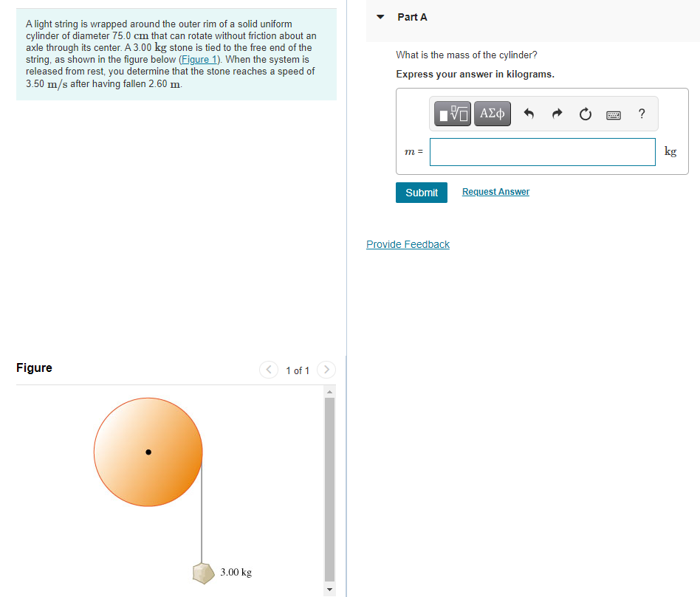Collapse the Part A section
The width and height of the screenshot is (700, 597).
coord(379,16)
